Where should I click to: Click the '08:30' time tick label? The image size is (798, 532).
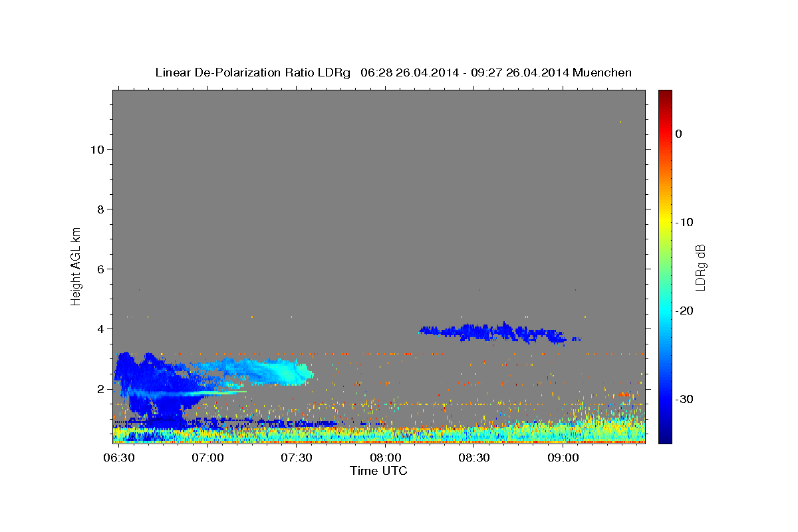[x=474, y=458]
